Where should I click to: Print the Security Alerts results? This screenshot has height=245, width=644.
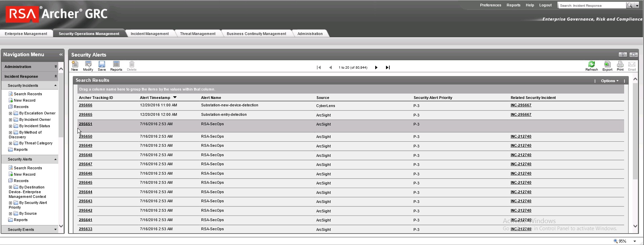[620, 66]
